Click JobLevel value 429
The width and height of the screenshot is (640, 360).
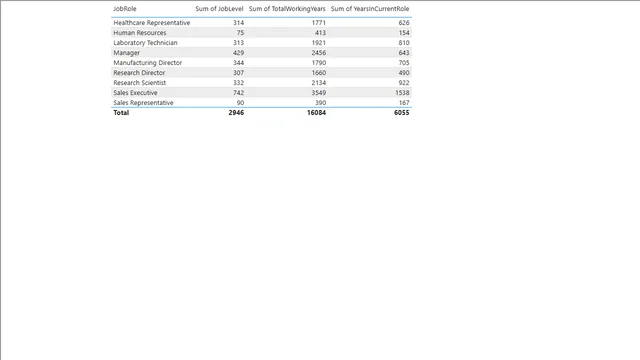(238, 53)
